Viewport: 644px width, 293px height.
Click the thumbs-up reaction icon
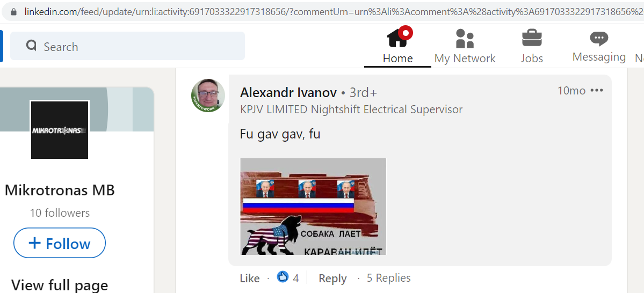[283, 277]
